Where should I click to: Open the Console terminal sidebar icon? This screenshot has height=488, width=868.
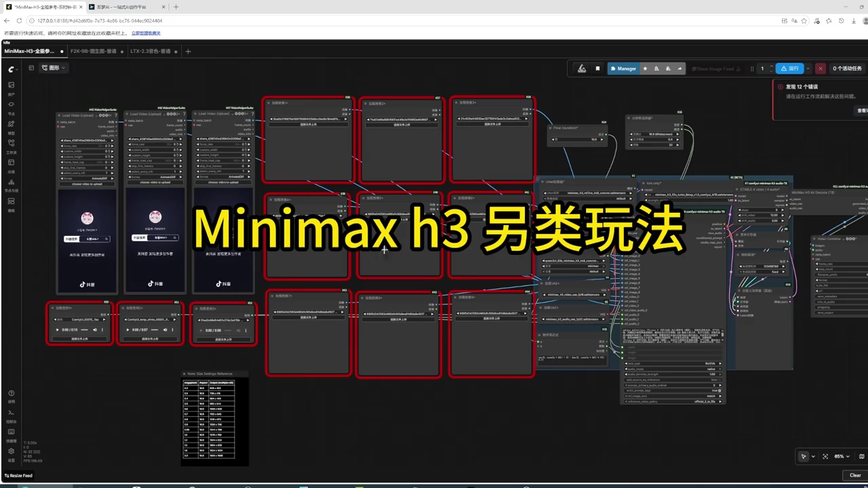click(x=11, y=412)
